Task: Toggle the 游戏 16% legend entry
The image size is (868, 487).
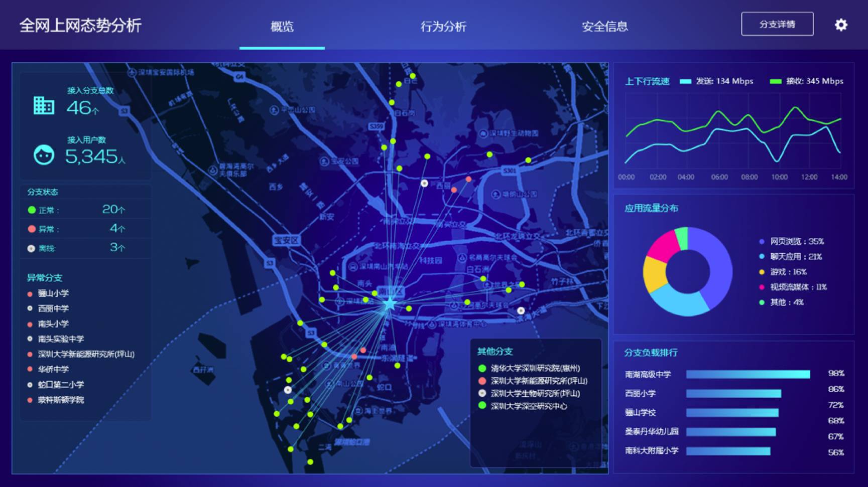Action: [x=783, y=271]
